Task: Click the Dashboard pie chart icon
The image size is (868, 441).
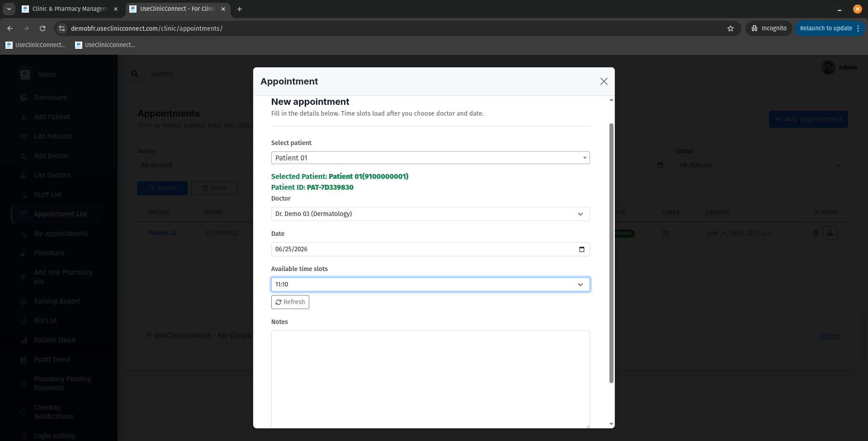Action: (x=24, y=98)
